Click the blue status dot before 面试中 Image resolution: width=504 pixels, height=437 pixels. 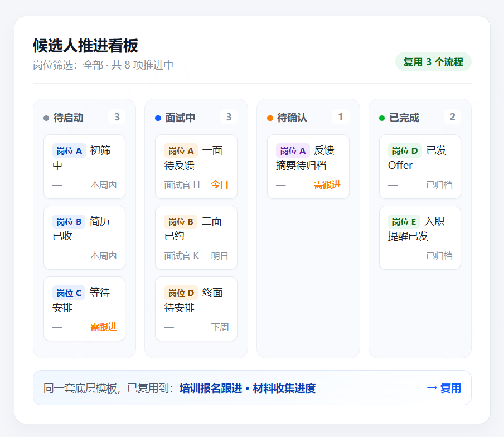pyautogui.click(x=158, y=118)
